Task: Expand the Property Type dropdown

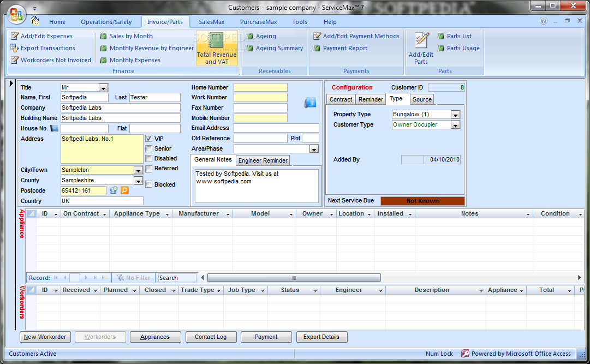Action: [455, 115]
